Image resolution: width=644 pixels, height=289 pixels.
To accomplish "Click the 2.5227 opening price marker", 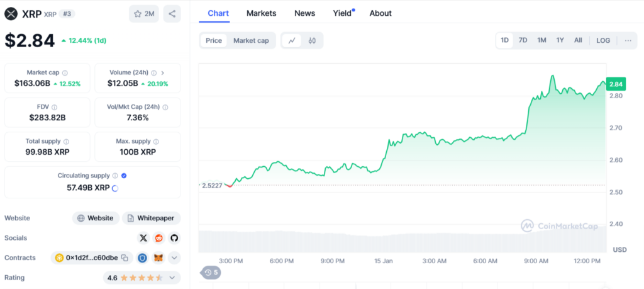I will pos(211,185).
